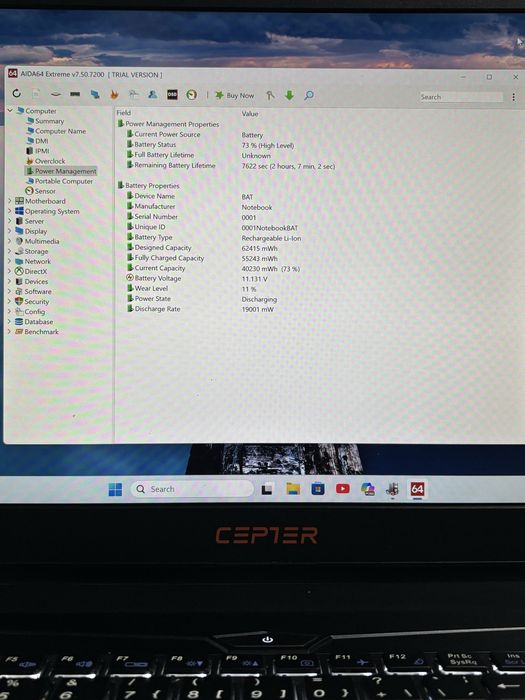This screenshot has width=525, height=700.
Task: Select the Fully Charged Capacity row
Action: [x=202, y=258]
